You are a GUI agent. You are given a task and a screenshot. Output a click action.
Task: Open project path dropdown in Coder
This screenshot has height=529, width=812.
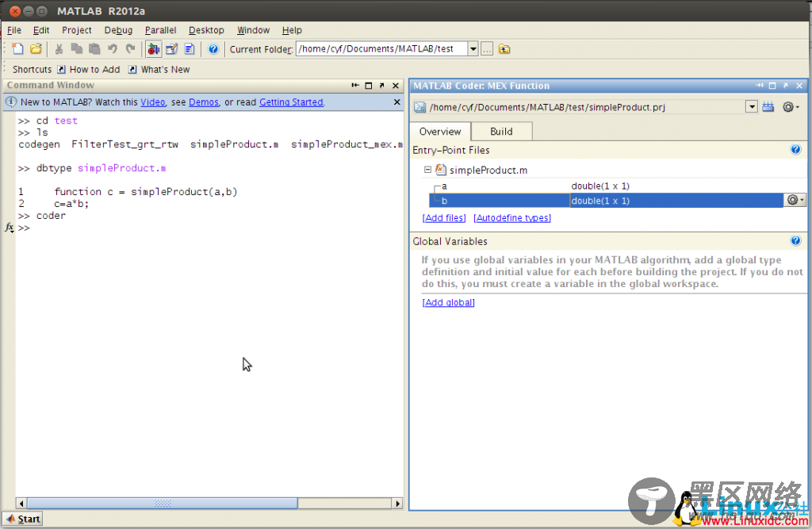(752, 107)
